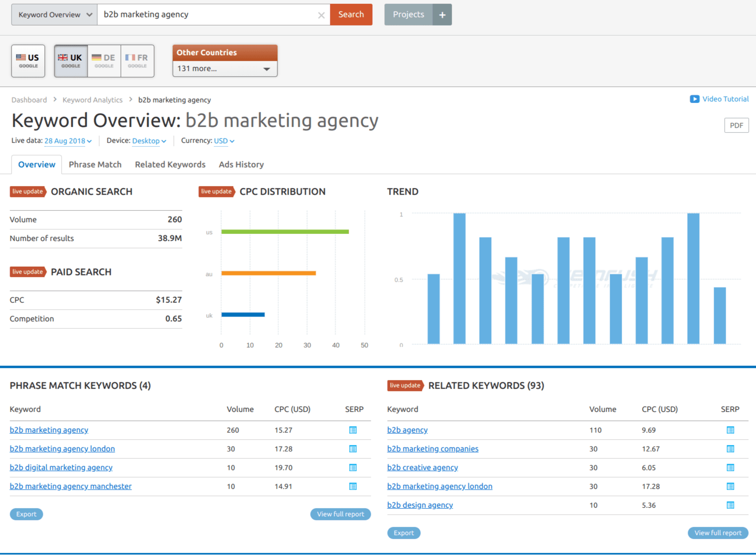The image size is (756, 555).
Task: Switch to the Ads History tab
Action: pyautogui.click(x=241, y=165)
